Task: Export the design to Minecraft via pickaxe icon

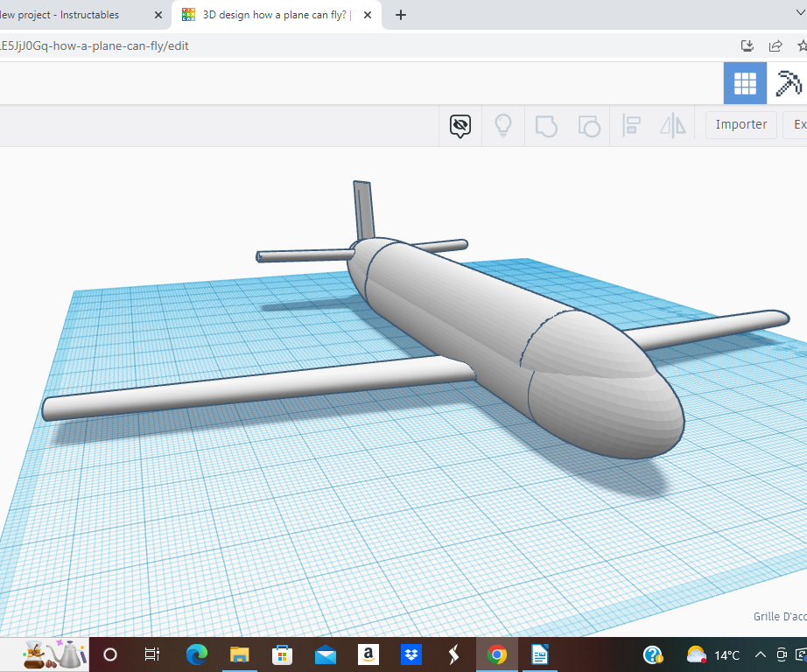Action: click(x=790, y=83)
